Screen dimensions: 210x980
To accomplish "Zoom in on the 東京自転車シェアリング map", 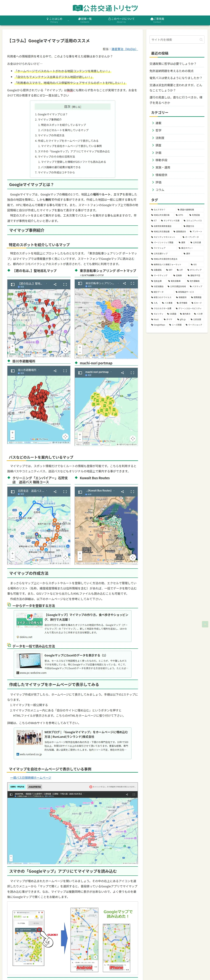I will point(80,347).
